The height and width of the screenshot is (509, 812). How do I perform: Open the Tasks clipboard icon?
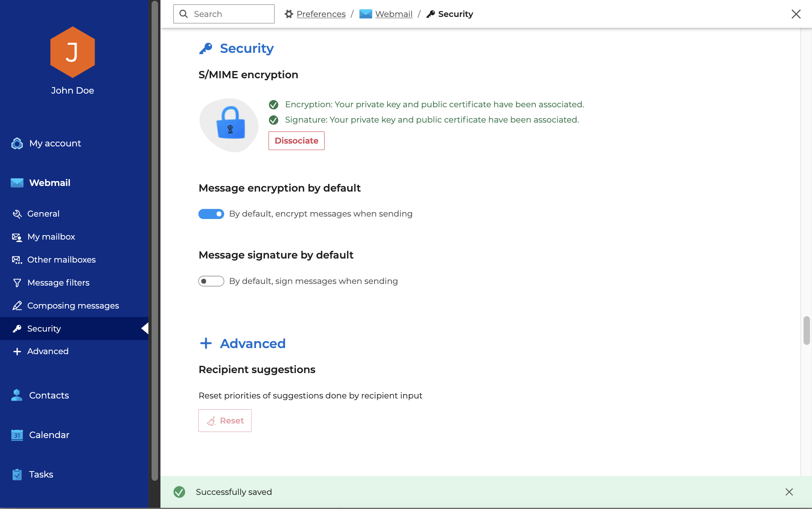point(17,475)
